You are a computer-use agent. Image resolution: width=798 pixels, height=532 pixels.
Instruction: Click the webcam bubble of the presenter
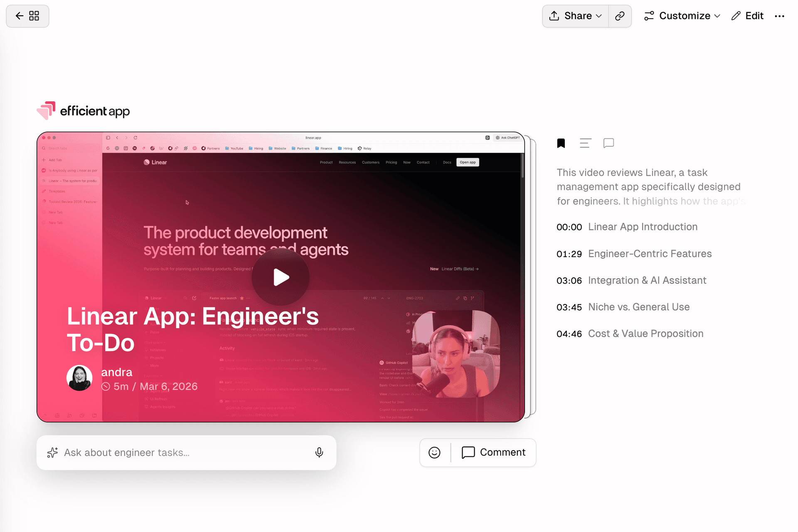(456, 354)
